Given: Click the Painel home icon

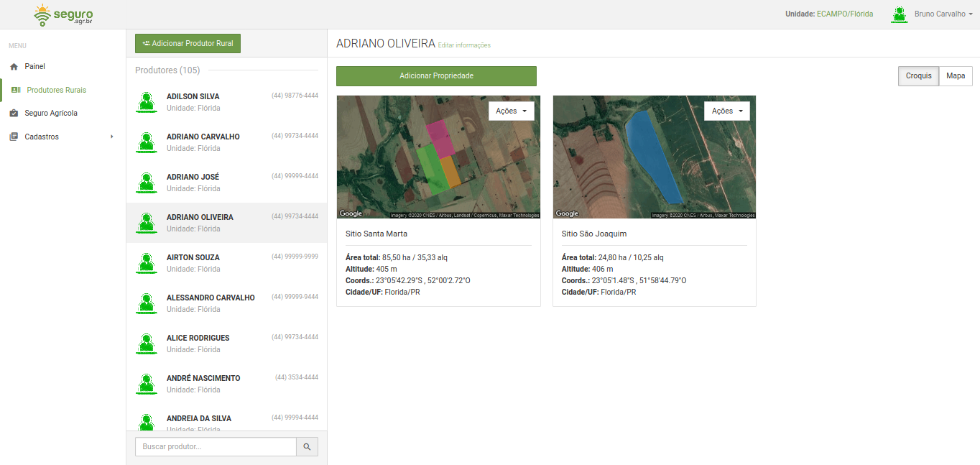Looking at the screenshot, I should (14, 67).
